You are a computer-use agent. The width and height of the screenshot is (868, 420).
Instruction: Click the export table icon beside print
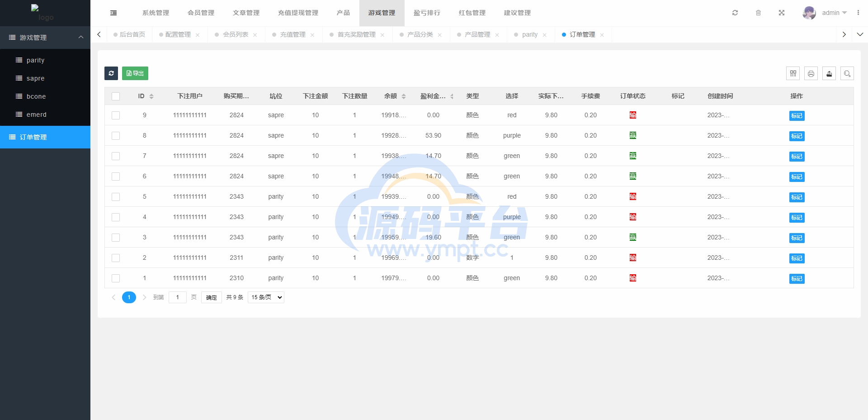829,73
